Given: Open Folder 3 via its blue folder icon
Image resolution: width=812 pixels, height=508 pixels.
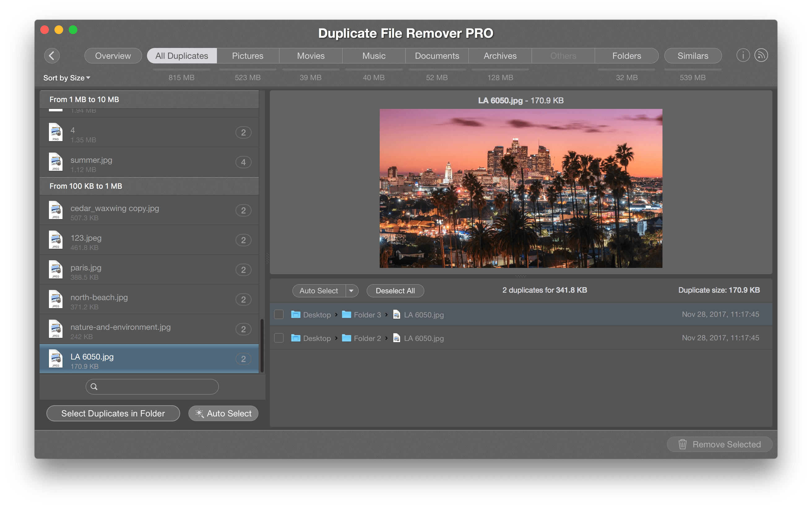Looking at the screenshot, I should (346, 314).
